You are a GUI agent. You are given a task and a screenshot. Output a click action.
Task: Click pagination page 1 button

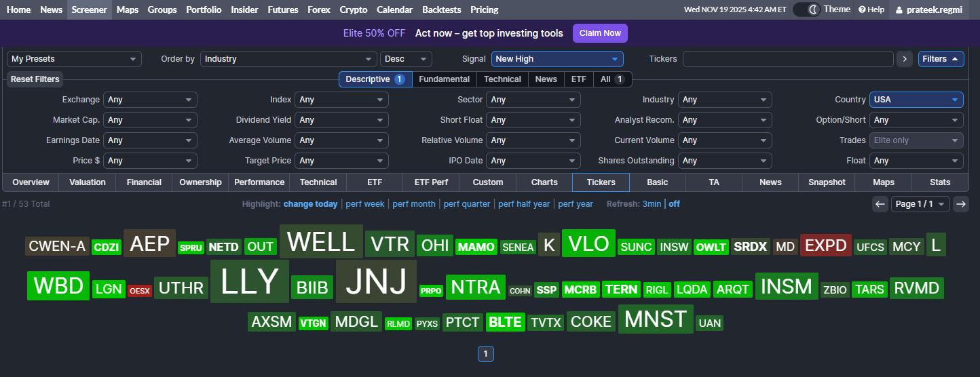tap(485, 353)
